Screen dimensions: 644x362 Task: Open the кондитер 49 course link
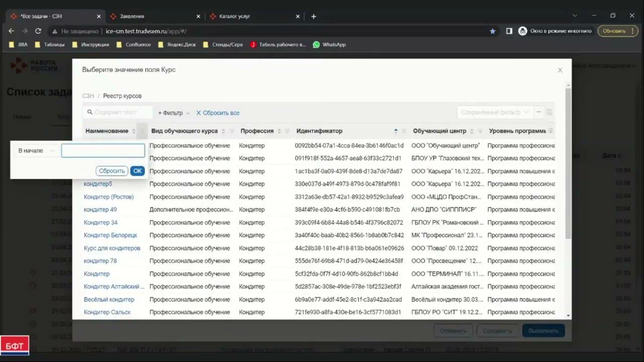click(100, 210)
